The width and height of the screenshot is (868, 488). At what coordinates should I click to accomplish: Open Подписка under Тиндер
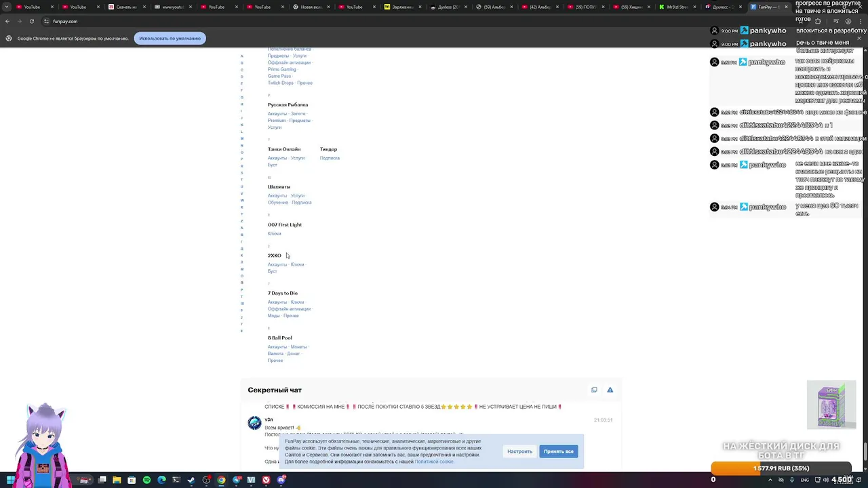coord(330,158)
